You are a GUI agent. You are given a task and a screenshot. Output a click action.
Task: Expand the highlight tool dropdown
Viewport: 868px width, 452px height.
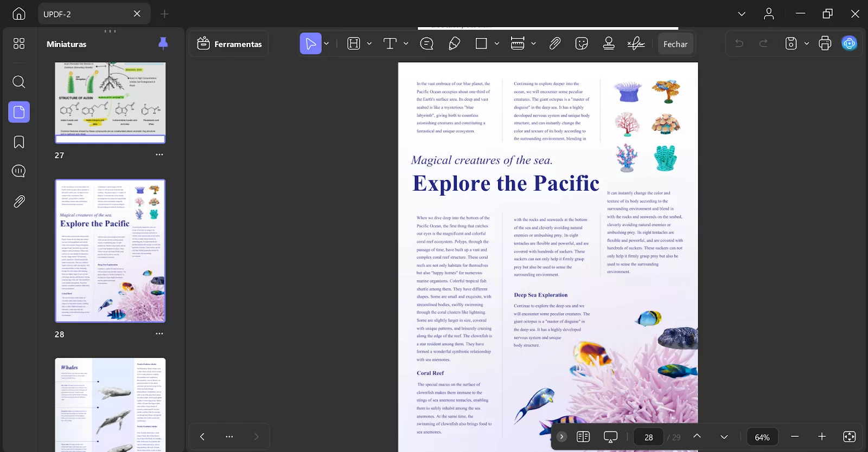coord(369,44)
